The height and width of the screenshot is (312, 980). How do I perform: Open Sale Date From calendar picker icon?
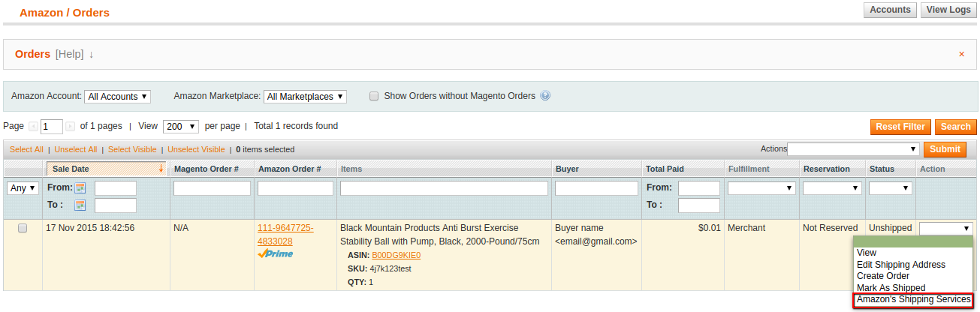[80, 187]
